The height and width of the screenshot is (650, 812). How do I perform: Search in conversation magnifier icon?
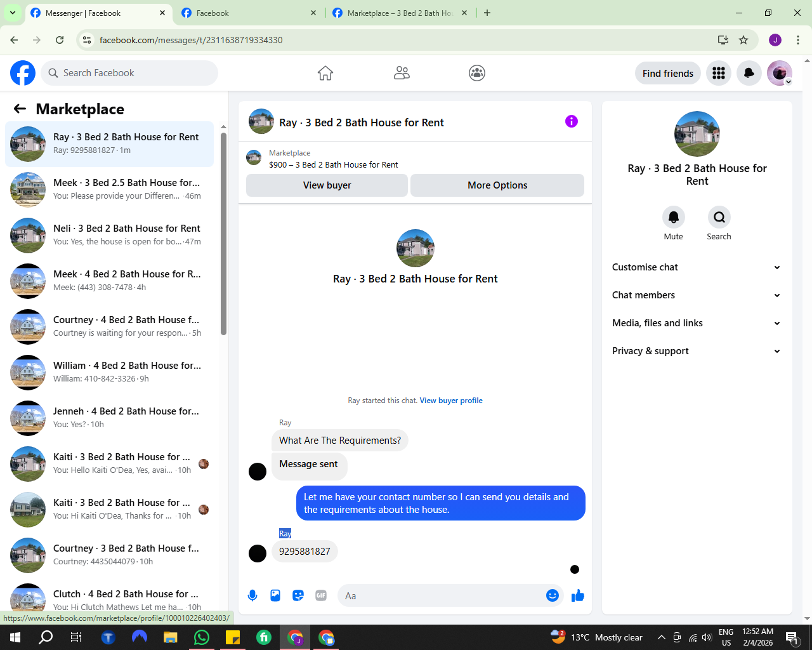(x=719, y=217)
